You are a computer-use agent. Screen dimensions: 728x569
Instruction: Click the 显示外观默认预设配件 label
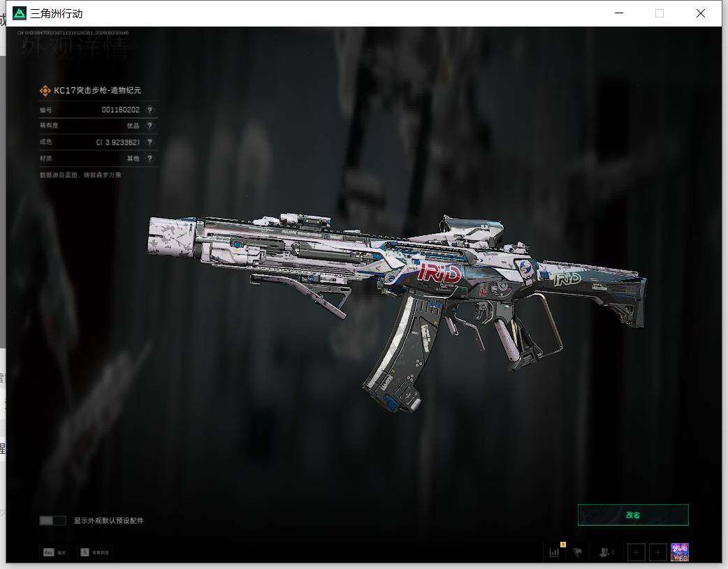tap(109, 520)
